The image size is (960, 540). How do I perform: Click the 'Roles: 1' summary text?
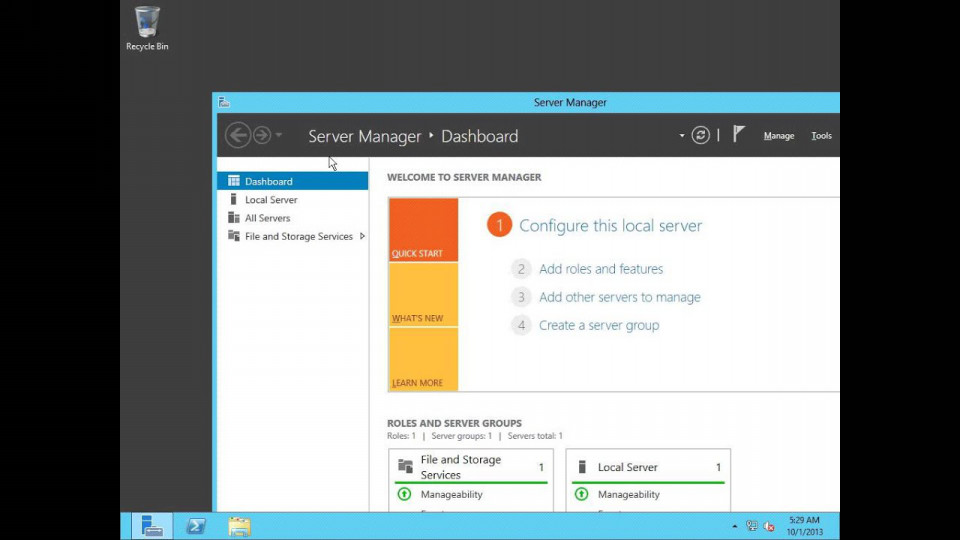coord(401,436)
